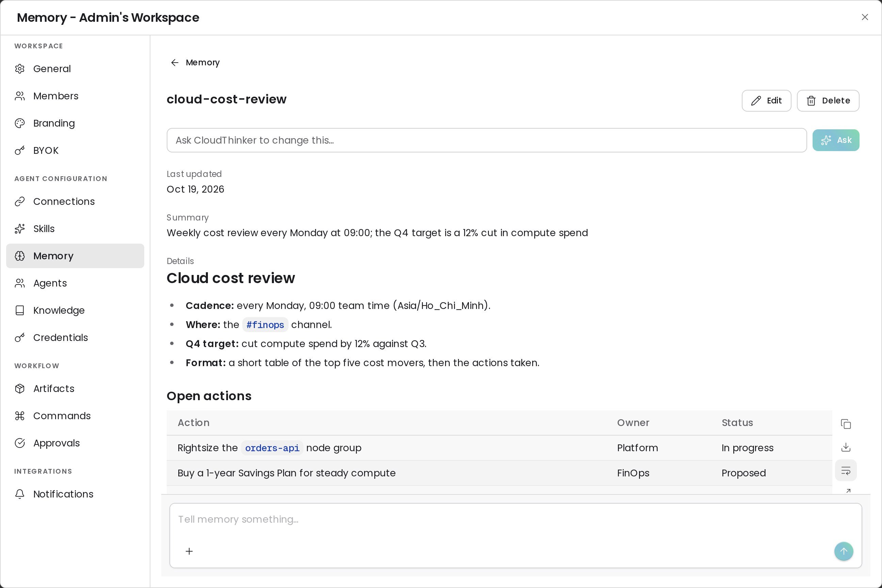The height and width of the screenshot is (588, 882).
Task: Click the BYOK key icon
Action: click(x=20, y=150)
